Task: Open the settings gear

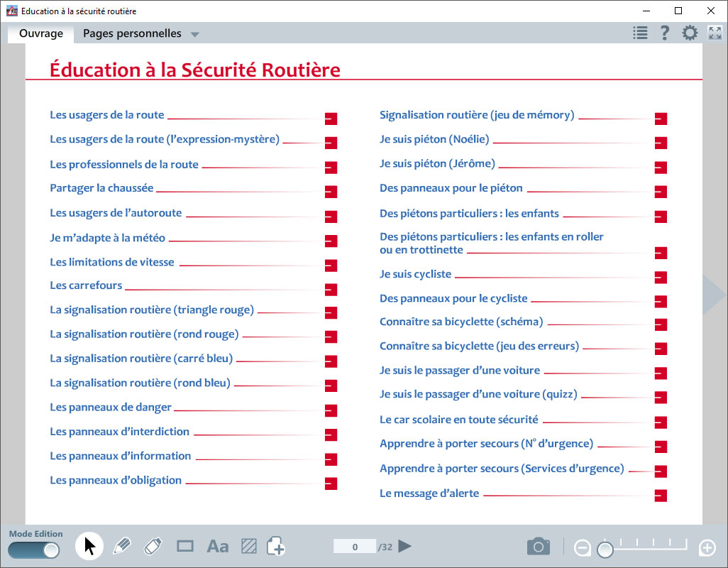Action: click(x=689, y=32)
